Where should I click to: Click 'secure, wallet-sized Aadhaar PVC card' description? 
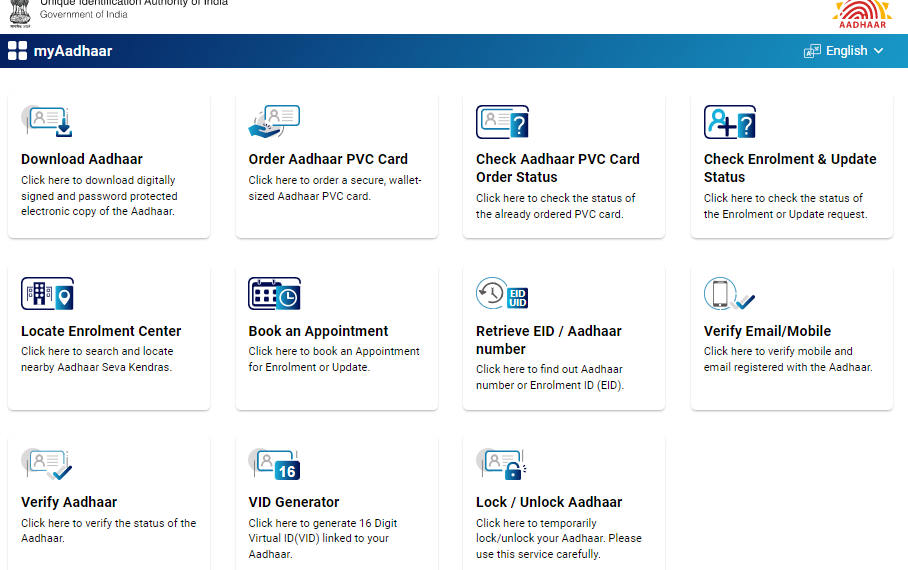(x=335, y=188)
